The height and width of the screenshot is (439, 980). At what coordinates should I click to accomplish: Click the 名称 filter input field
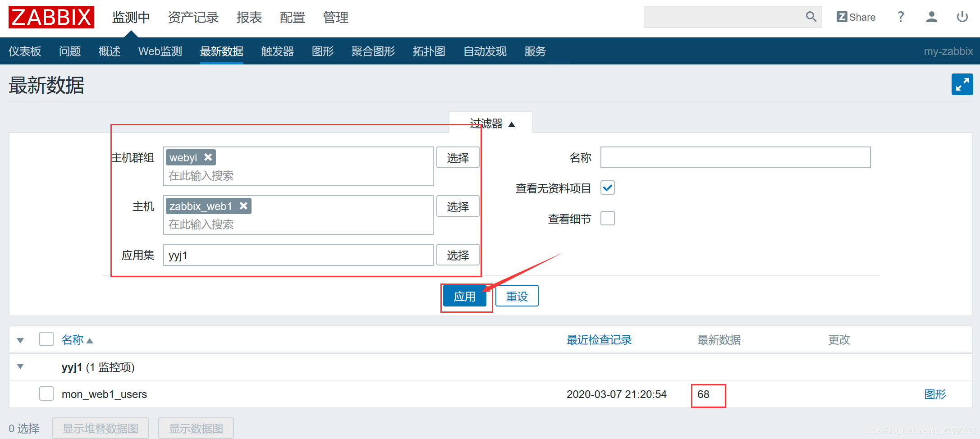point(736,157)
